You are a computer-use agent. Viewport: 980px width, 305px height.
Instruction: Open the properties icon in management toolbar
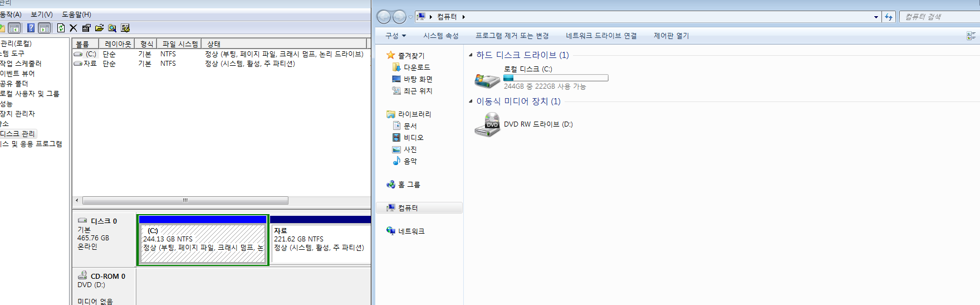coord(86,28)
